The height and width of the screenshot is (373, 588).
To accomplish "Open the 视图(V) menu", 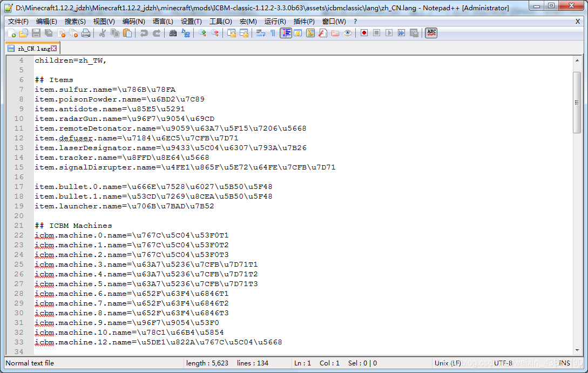I will pyautogui.click(x=104, y=22).
